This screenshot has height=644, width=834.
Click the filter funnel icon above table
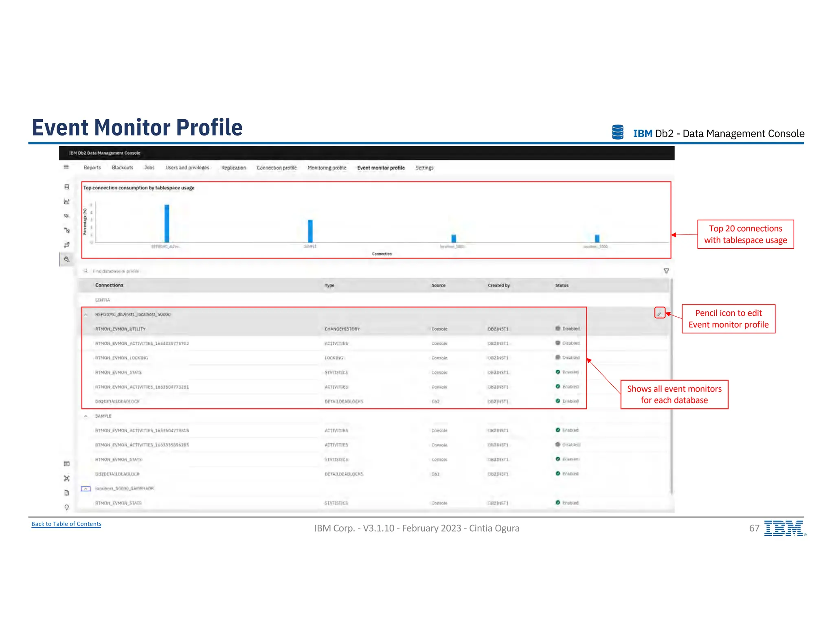tap(666, 271)
